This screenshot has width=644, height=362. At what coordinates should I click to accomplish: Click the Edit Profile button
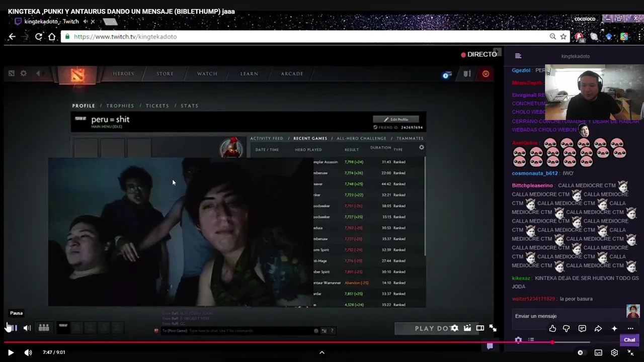point(396,119)
